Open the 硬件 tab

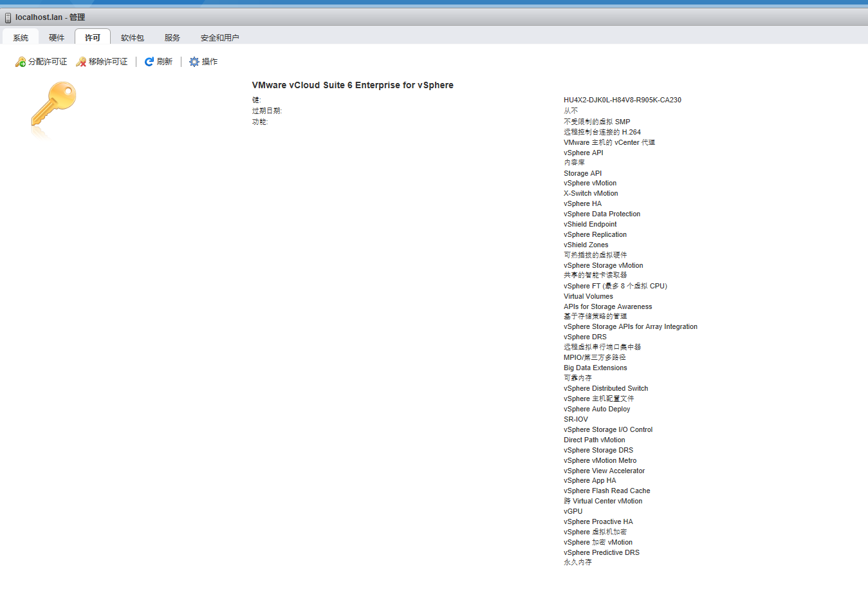[57, 37]
